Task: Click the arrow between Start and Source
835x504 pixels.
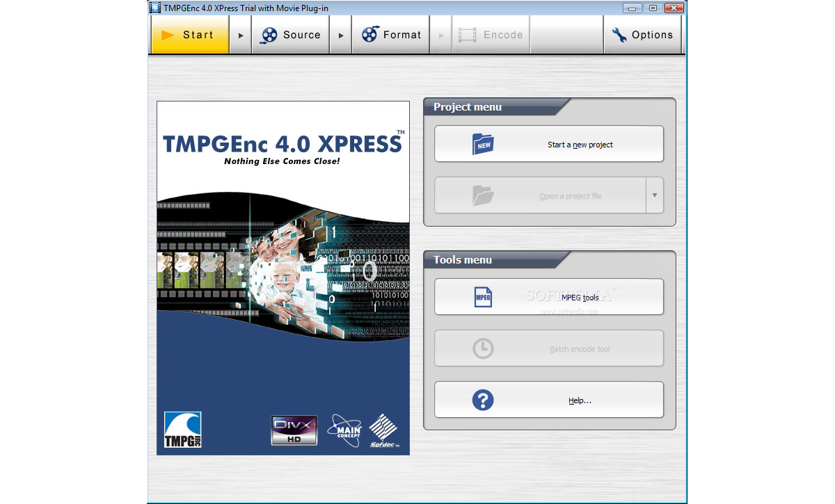Action: click(x=241, y=35)
